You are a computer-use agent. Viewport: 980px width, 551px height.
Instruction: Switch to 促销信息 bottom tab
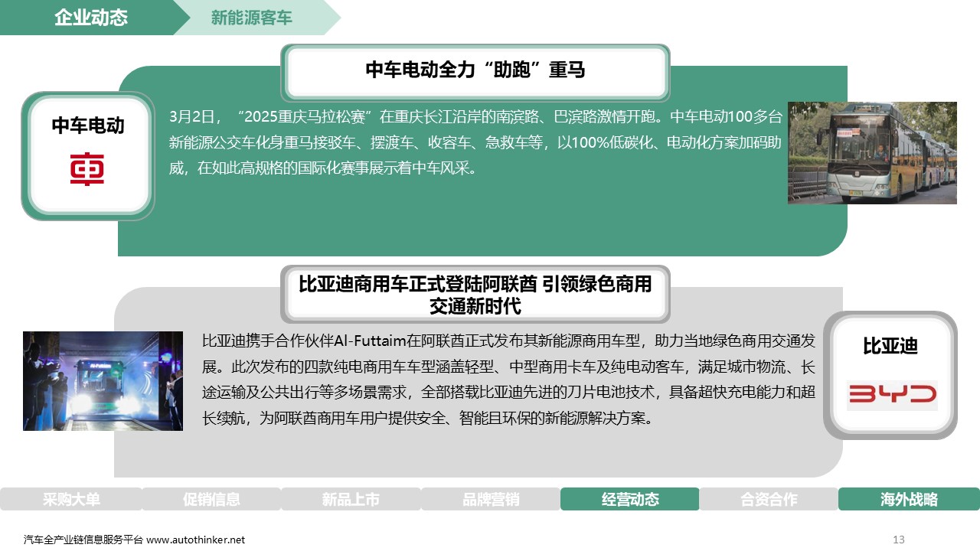click(211, 500)
